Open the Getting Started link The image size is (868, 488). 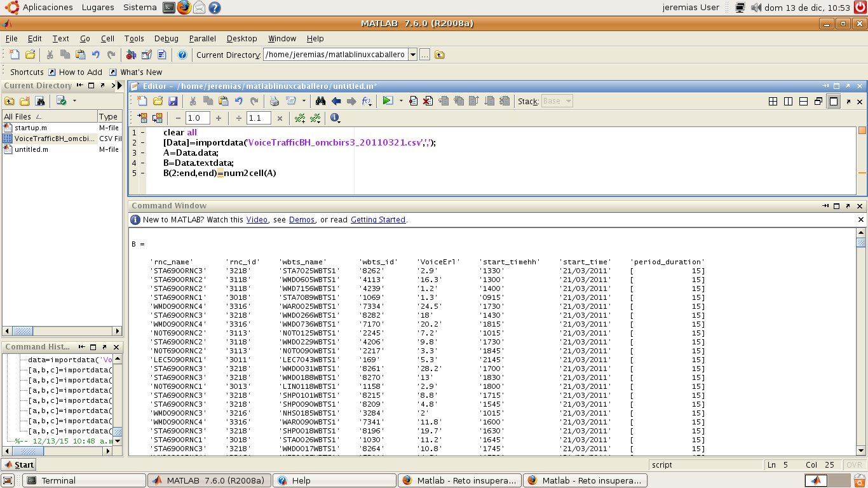pyautogui.click(x=378, y=220)
